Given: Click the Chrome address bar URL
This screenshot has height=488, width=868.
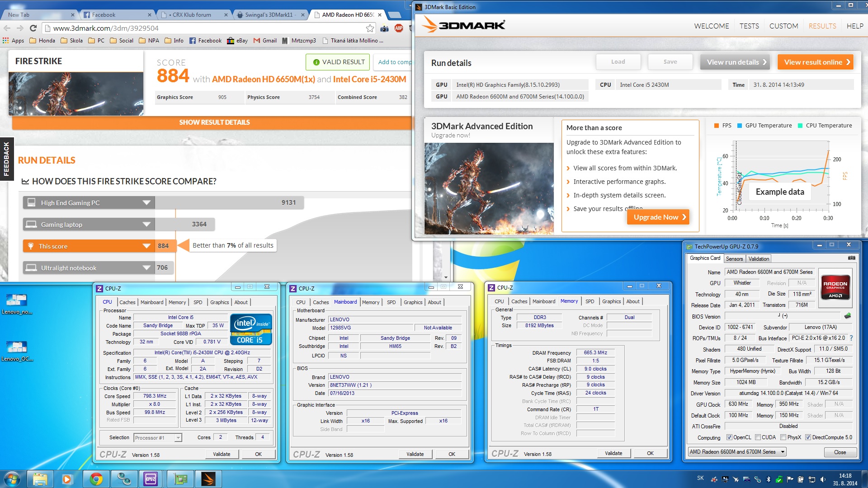Looking at the screenshot, I should pos(106,28).
